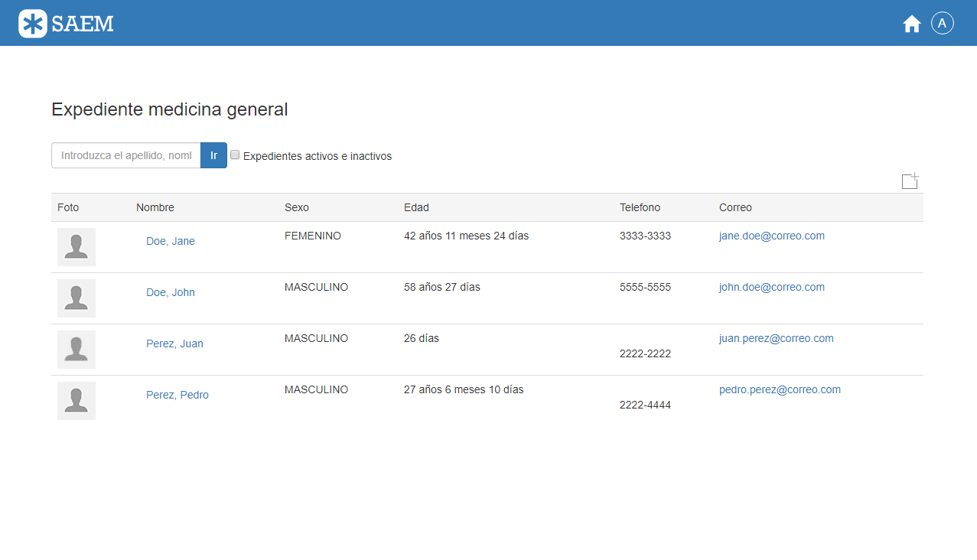Click the 'Expediente medicina general' heading

point(170,109)
